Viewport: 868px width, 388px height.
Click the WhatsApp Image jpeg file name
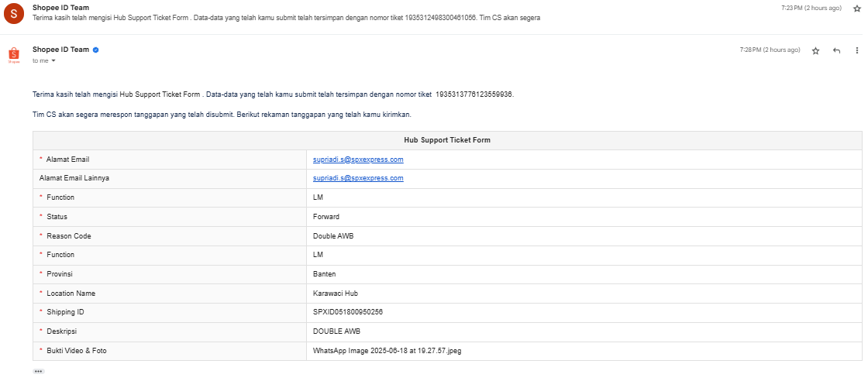coord(387,350)
